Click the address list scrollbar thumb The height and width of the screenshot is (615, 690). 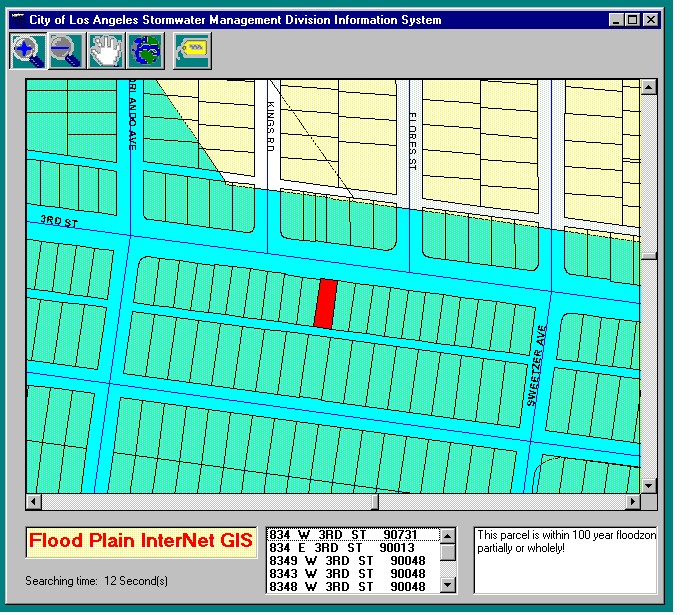448,552
